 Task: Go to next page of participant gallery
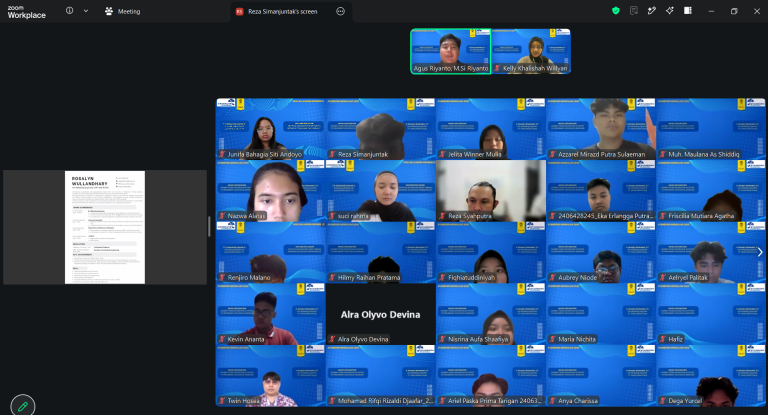point(760,252)
